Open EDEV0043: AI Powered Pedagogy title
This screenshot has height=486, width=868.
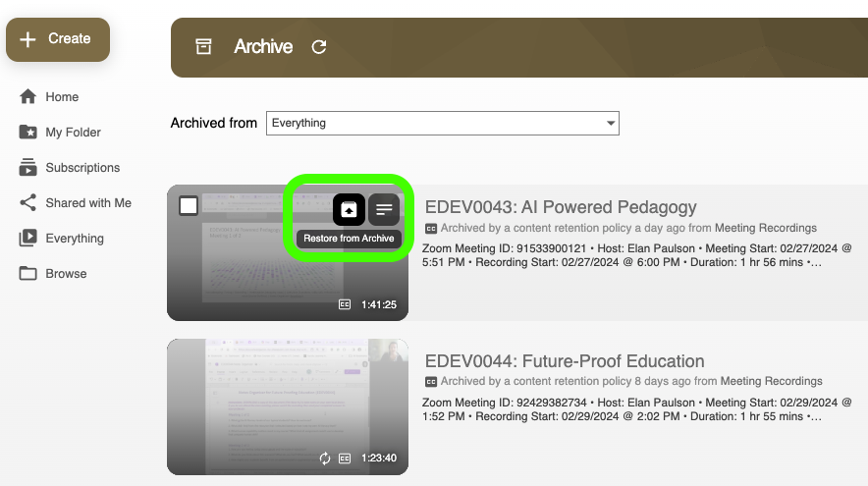(561, 207)
